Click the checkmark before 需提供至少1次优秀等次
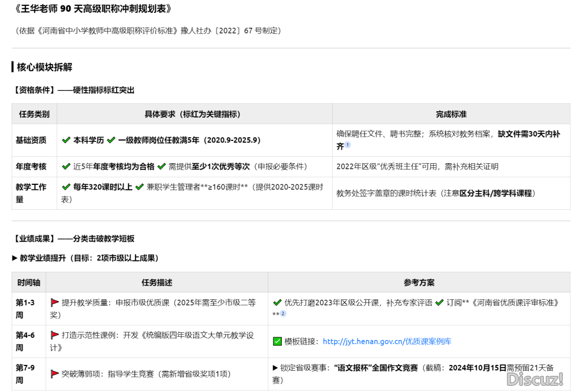This screenshot has width=572, height=392. coord(162,166)
